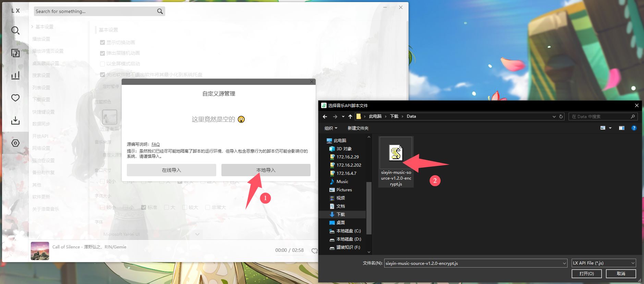Viewport: 644px width, 284px height.
Task: Open file dialog help icon
Action: tap(634, 128)
